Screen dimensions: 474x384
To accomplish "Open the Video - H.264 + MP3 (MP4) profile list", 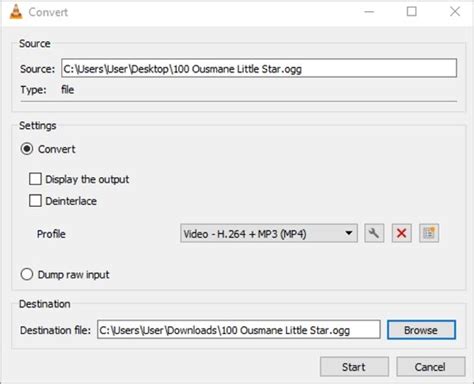I will (269, 233).
